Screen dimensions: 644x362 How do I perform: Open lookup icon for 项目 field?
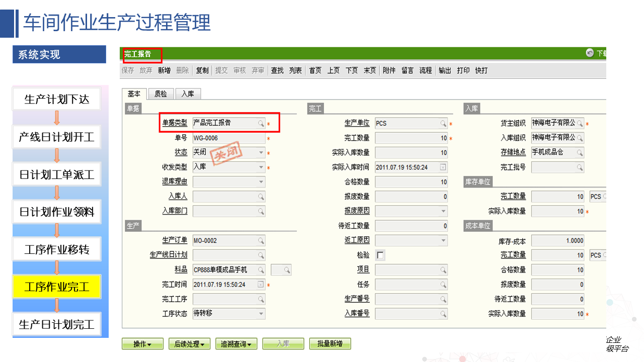click(x=443, y=270)
